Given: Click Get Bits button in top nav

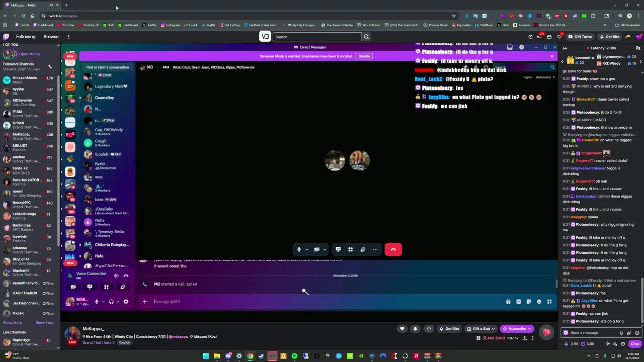Looking at the screenshot, I should 610,37.
